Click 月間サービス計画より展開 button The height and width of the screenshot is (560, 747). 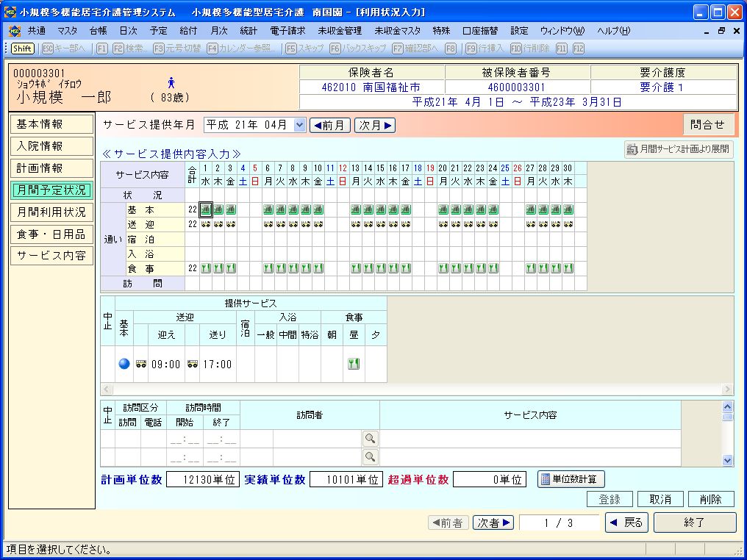tap(679, 149)
